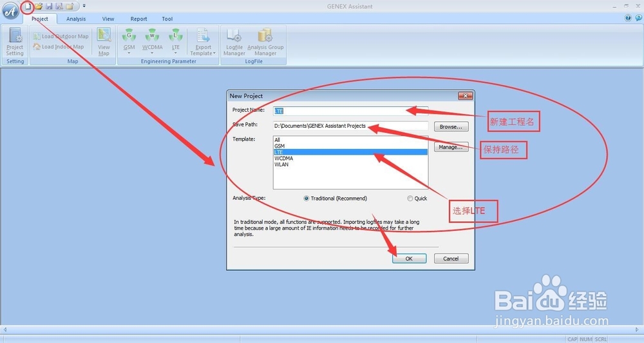The height and width of the screenshot is (343, 644).
Task: Click the Project Name input field
Action: [350, 111]
